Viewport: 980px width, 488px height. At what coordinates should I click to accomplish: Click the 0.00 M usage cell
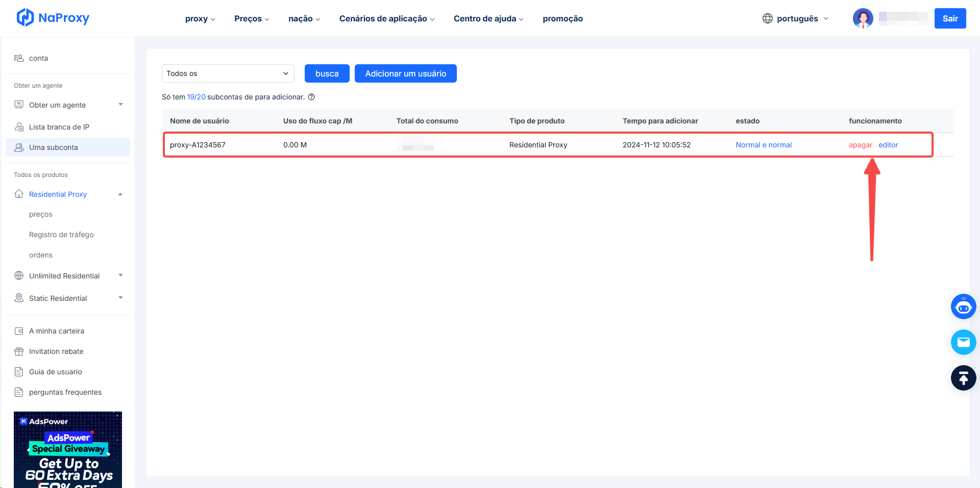[x=295, y=145]
